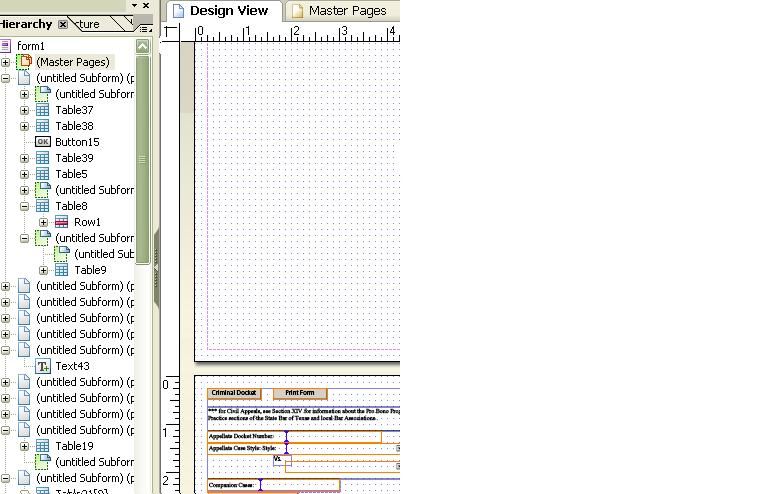
Task: Click the Master Pages node icon
Action: pos(24,62)
